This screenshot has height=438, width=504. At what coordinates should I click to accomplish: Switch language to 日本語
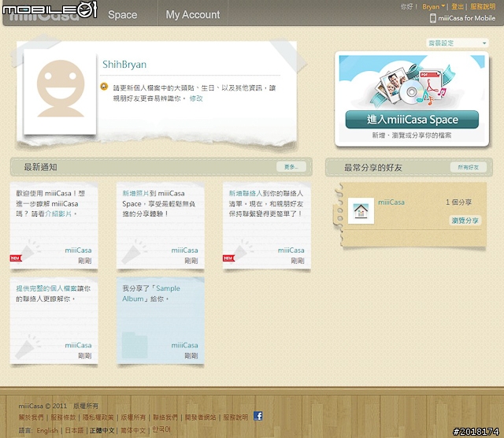(74, 430)
